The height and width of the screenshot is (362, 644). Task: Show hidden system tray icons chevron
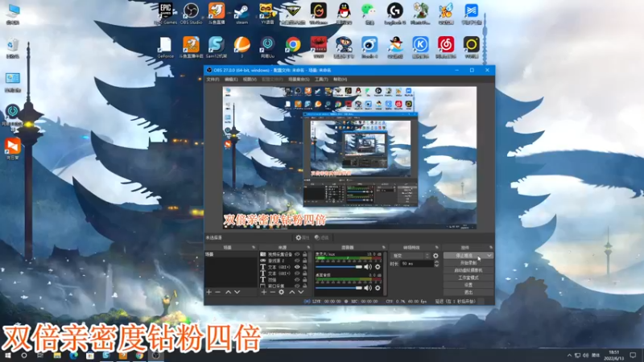pos(569,356)
